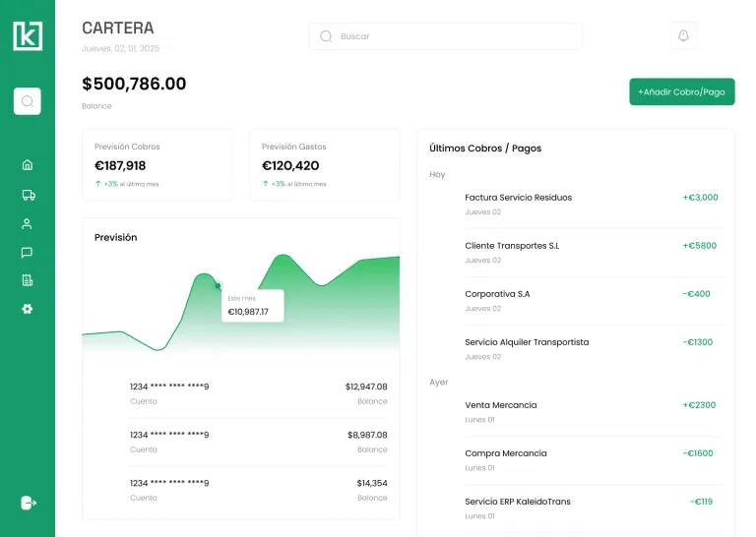
Task: Open notifications bell icon
Action: point(683,35)
